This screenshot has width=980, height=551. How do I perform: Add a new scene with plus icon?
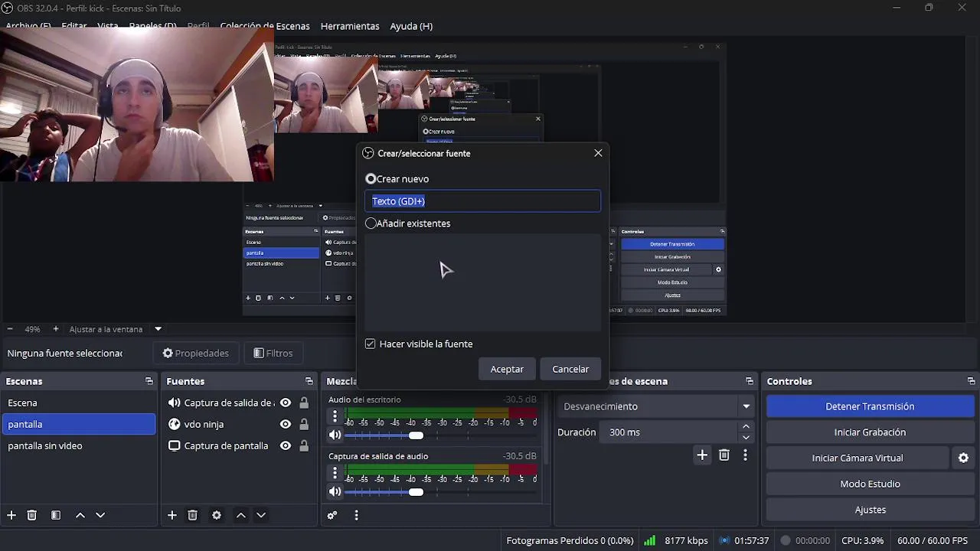pyautogui.click(x=11, y=515)
